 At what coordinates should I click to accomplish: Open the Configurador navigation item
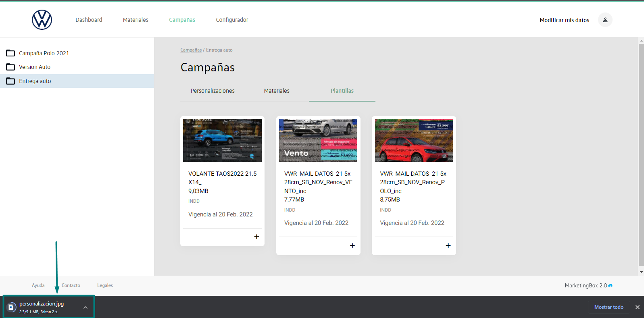(232, 20)
